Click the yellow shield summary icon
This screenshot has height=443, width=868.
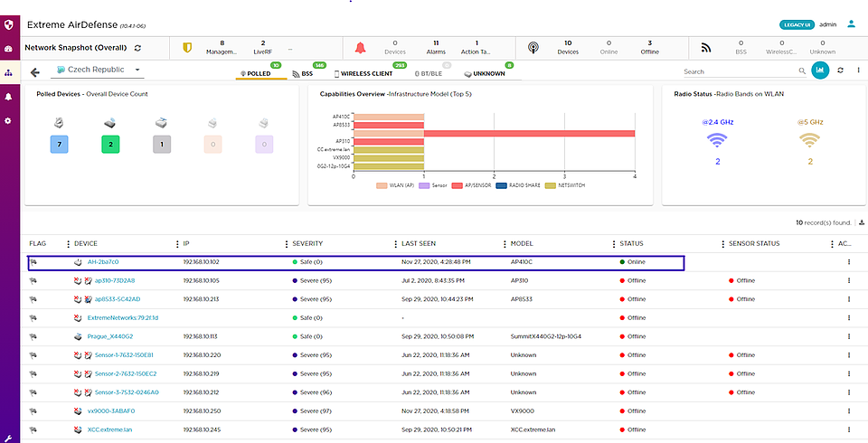point(187,48)
